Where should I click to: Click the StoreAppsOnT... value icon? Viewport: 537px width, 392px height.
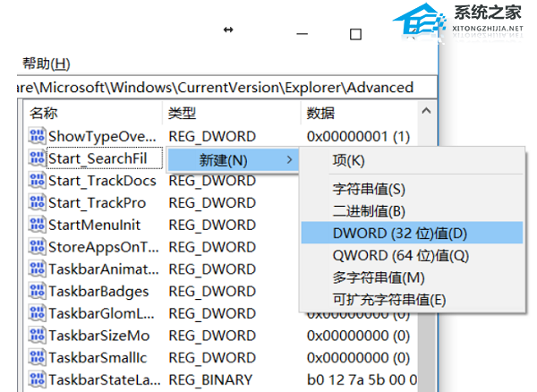click(37, 247)
